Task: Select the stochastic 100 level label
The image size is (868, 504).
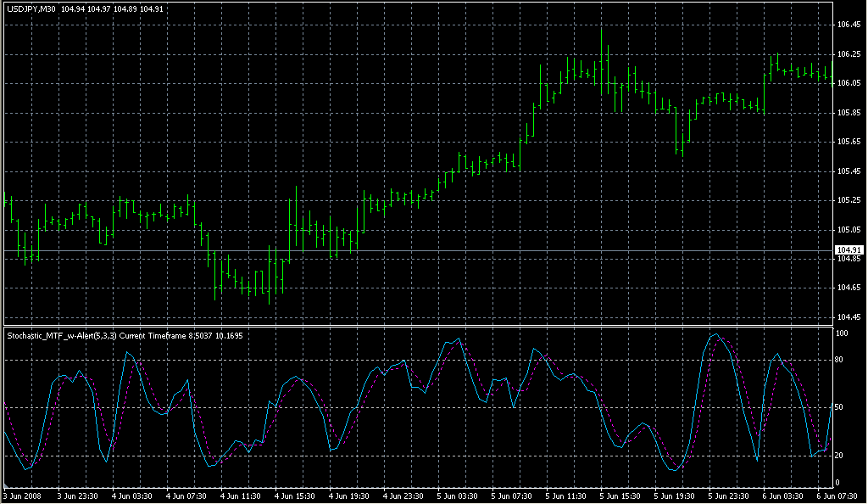Action: [842, 334]
